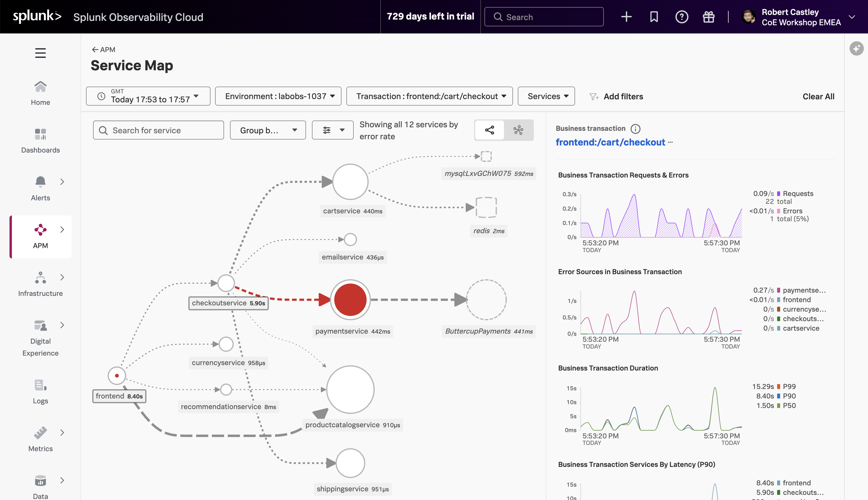Viewport: 868px width, 500px height.
Task: Select the red paymentservice node
Action: click(350, 300)
